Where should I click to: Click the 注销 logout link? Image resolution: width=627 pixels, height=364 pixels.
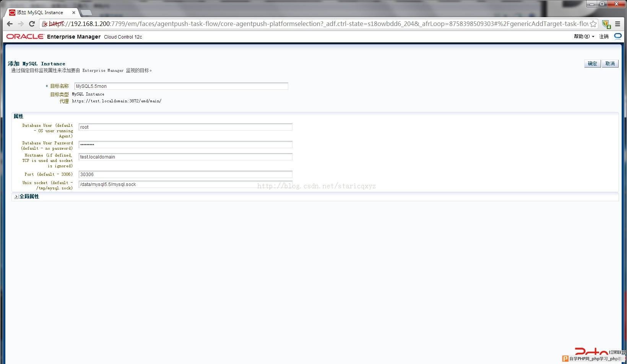coord(604,37)
